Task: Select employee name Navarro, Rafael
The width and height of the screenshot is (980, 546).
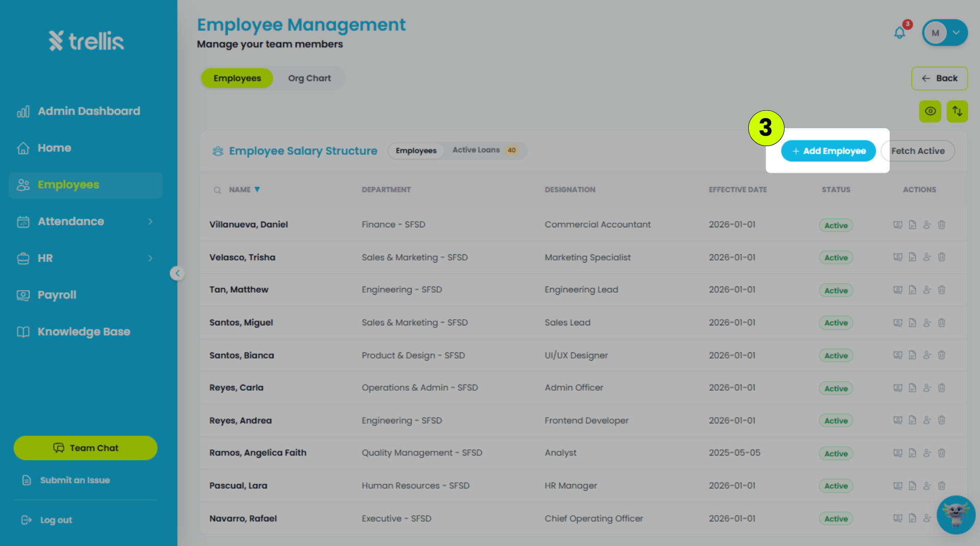Action: (243, 518)
